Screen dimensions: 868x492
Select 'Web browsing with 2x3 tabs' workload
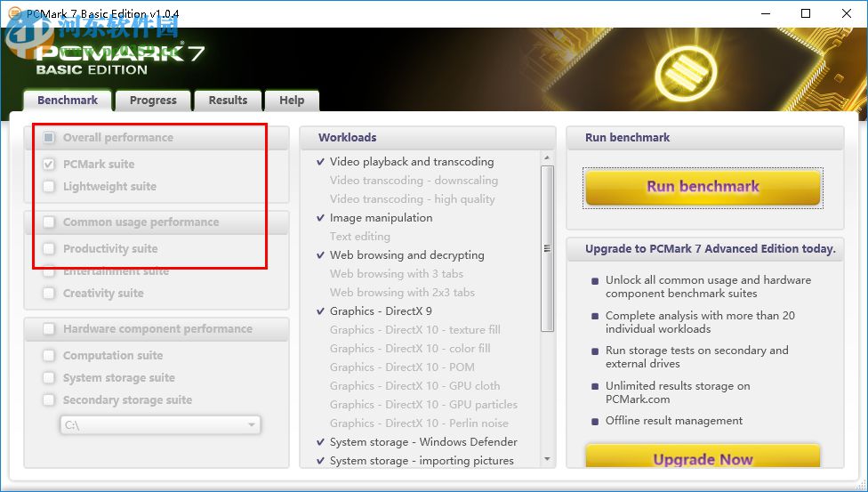coord(403,293)
